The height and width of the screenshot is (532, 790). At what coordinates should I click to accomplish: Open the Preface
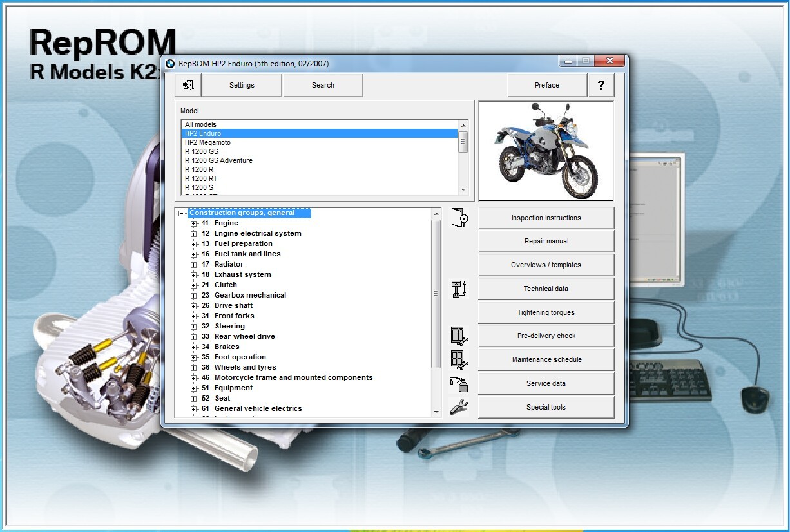(547, 85)
